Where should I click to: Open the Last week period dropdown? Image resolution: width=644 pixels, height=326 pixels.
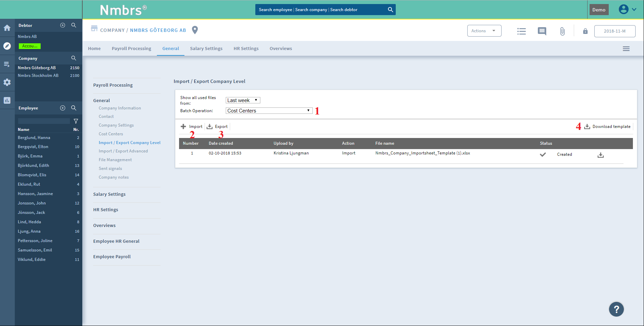[x=243, y=100]
